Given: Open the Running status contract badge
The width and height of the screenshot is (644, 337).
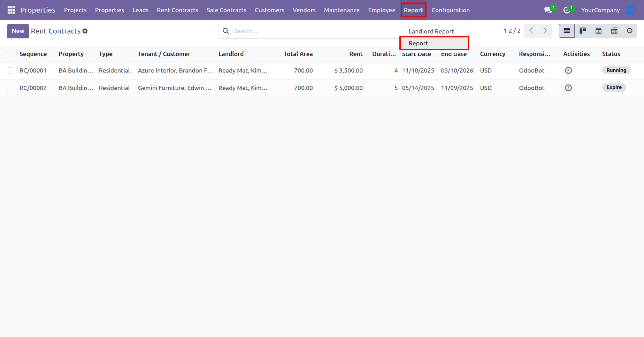Looking at the screenshot, I should click(616, 70).
